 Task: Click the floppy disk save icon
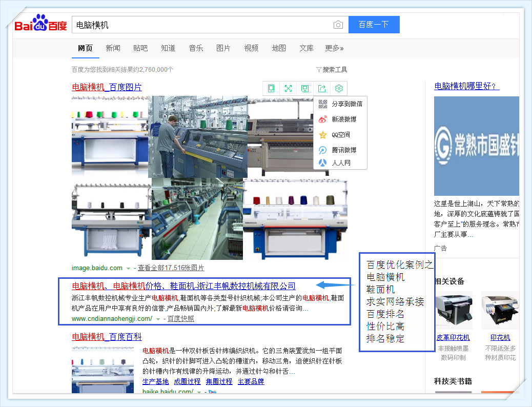coord(305,88)
